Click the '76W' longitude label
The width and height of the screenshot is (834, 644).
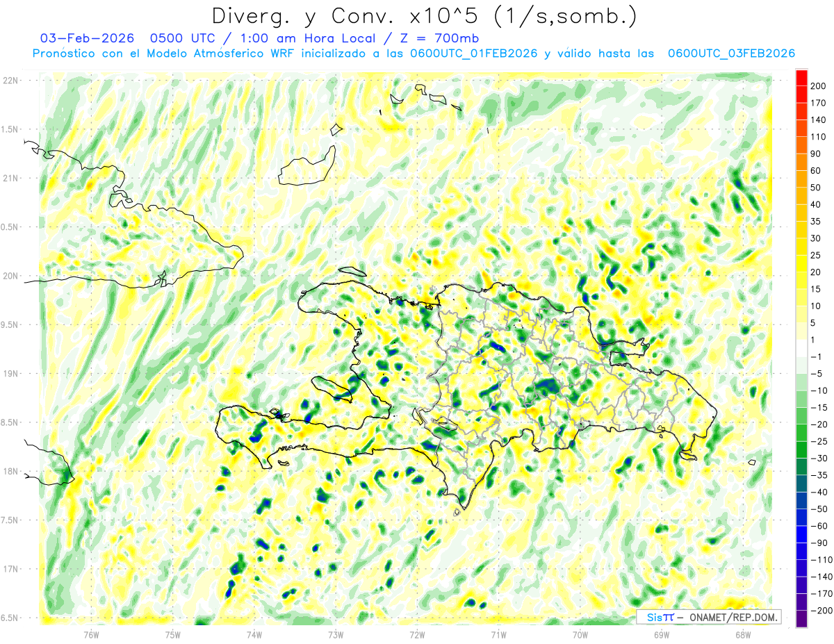tap(91, 635)
